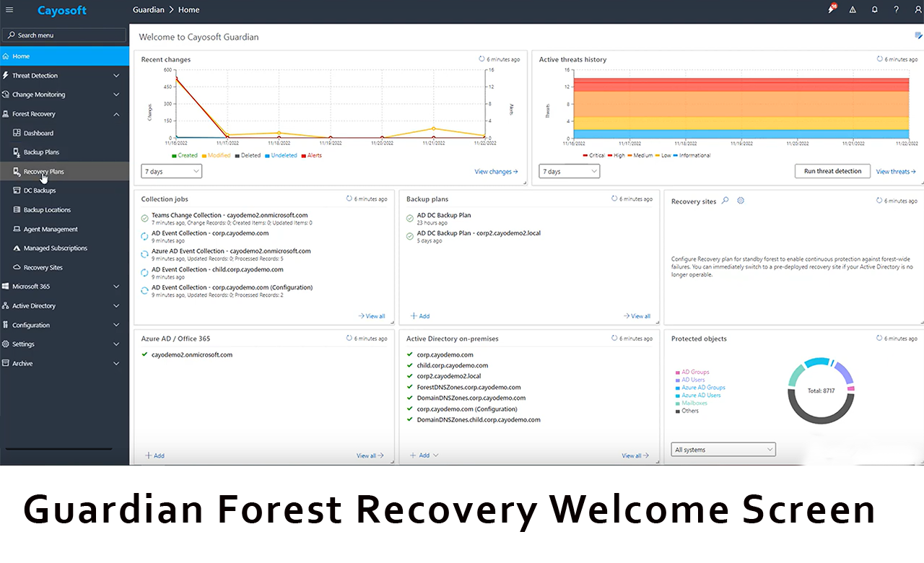Open Recovery Plans in the sidebar
924x563 pixels.
point(65,172)
